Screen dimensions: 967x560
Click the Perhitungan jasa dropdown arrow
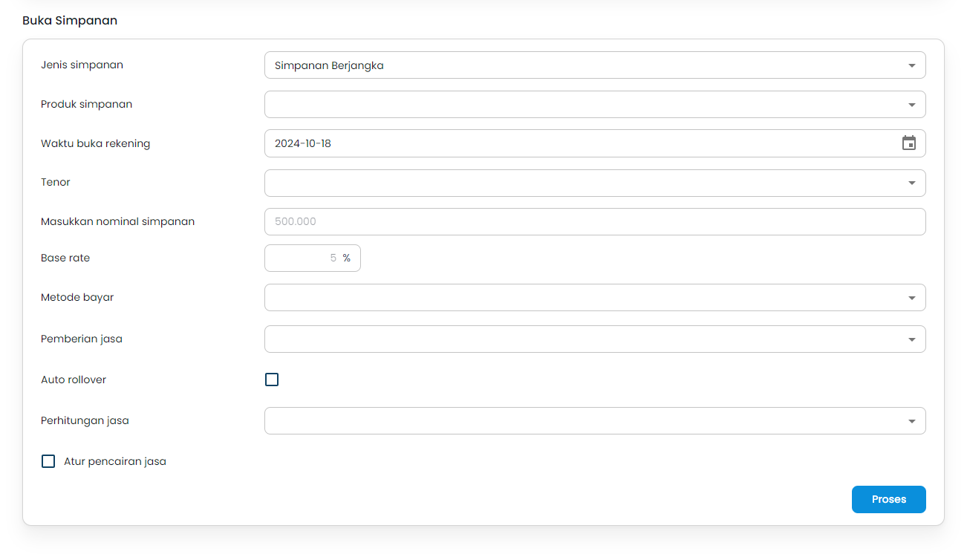912,420
